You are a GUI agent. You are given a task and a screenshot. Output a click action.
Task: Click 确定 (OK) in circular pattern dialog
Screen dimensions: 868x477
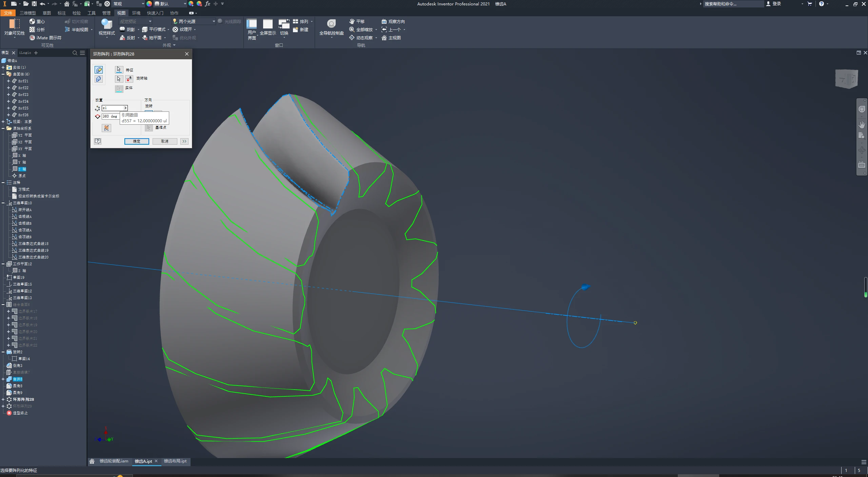point(137,141)
